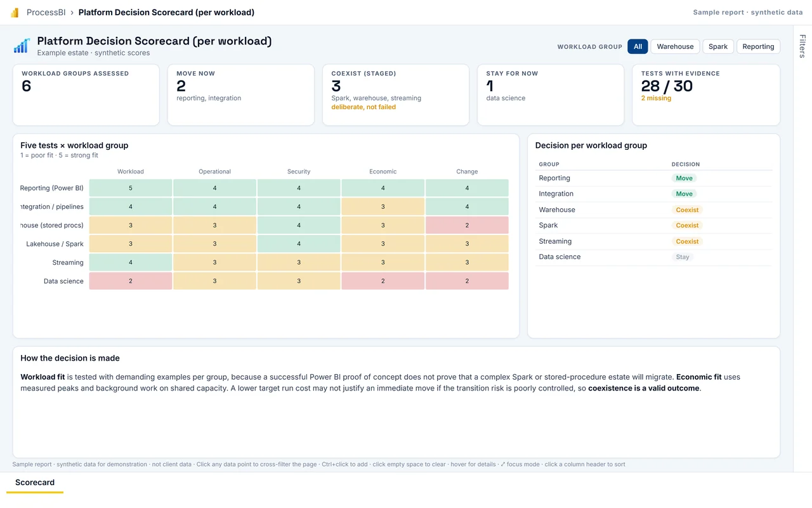Select the Stay For Now KPI card
This screenshot has width=812, height=508.
coord(551,95)
